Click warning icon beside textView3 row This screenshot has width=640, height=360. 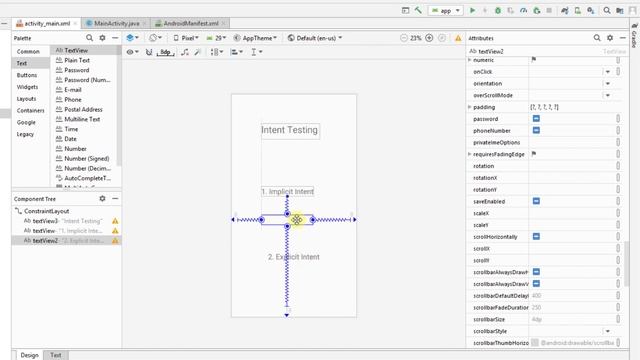[116, 221]
